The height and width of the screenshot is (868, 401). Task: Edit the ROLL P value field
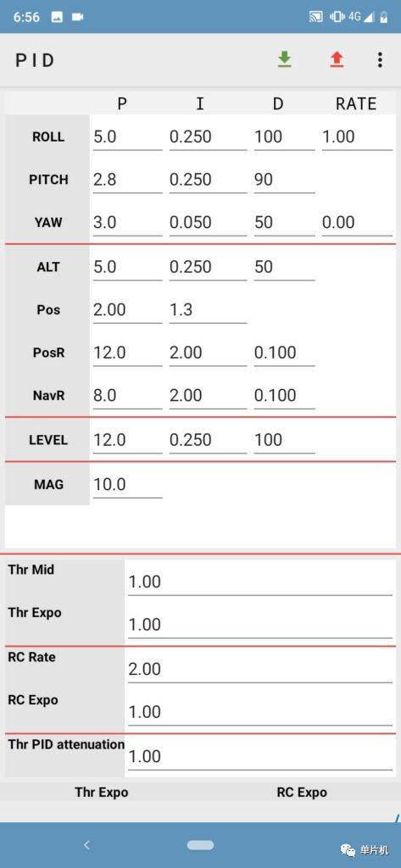coord(127,136)
